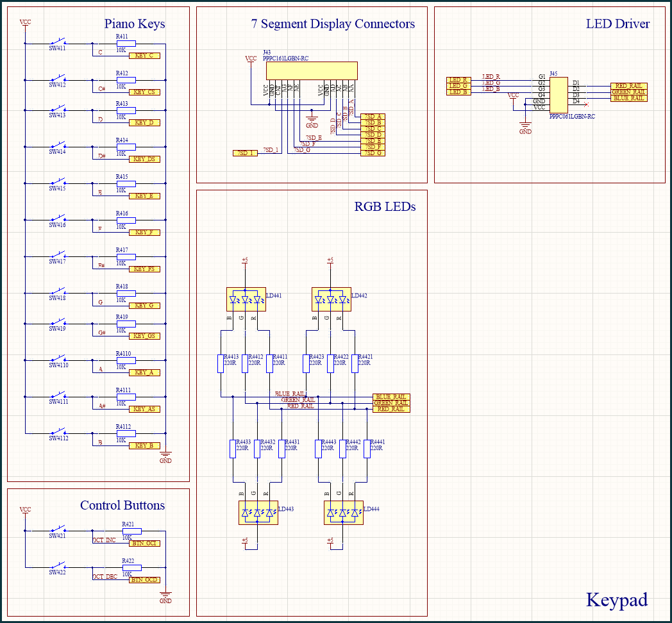The width and height of the screenshot is (672, 623).
Task: Select J45 LED driver connector body
Action: click(559, 95)
